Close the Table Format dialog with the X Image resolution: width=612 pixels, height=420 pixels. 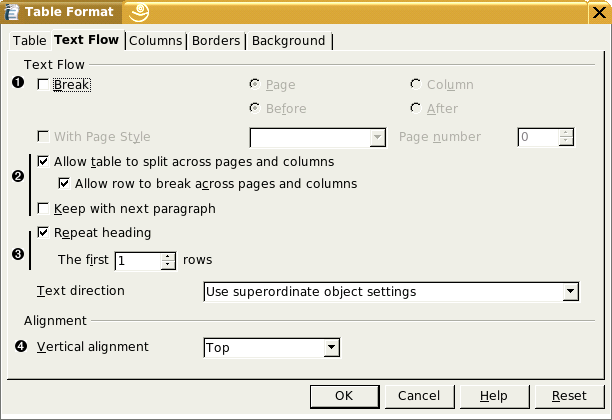click(598, 12)
